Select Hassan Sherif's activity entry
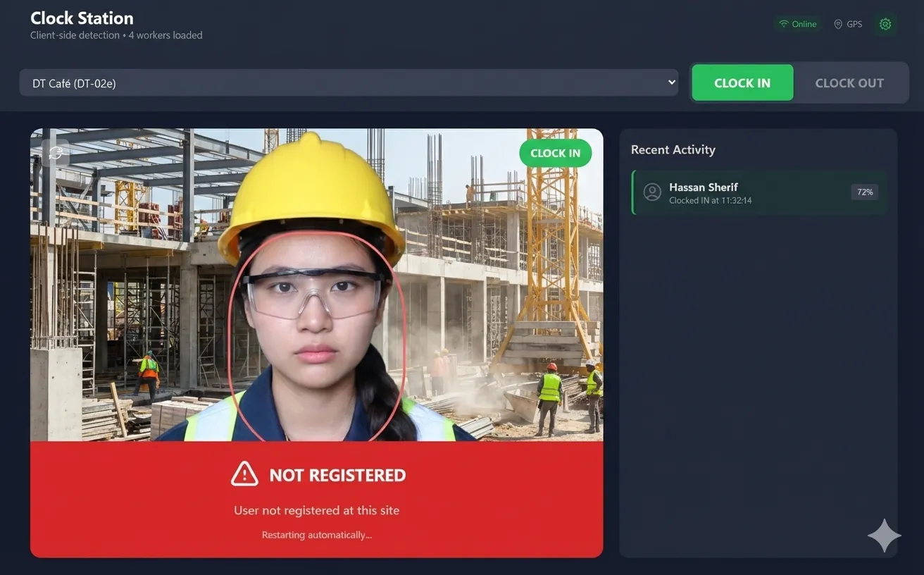Viewport: 924px width, 575px height. point(758,192)
